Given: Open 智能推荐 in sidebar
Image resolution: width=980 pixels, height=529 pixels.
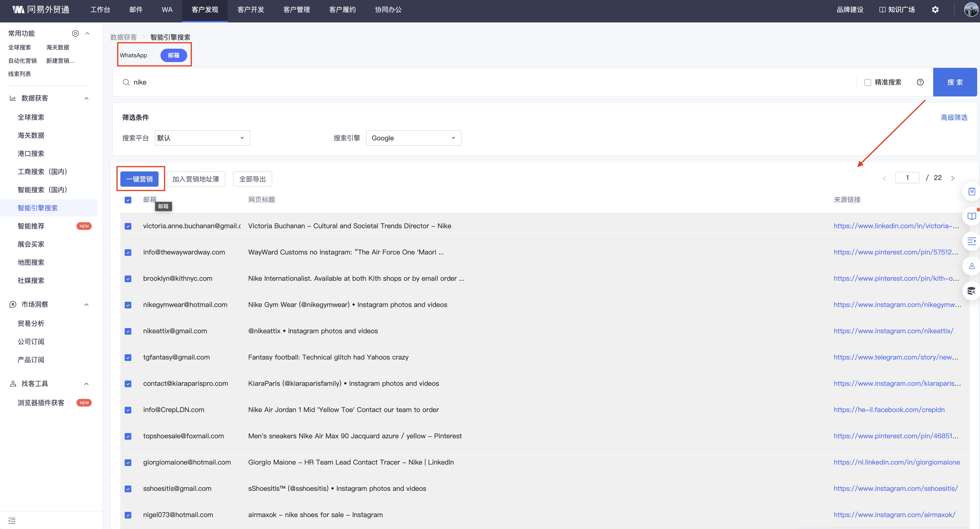Looking at the screenshot, I should pos(31,226).
